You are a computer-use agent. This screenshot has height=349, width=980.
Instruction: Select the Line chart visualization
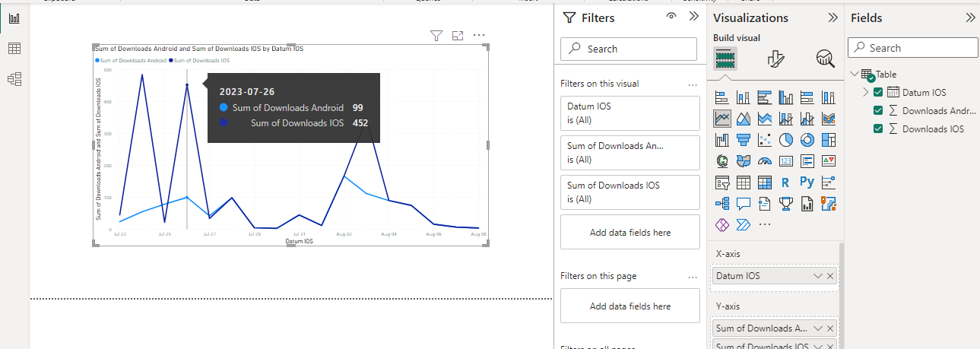[722, 119]
